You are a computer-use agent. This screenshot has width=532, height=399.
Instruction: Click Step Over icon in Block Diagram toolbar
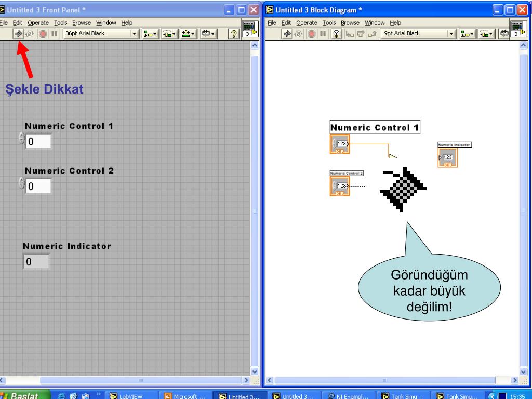(x=361, y=34)
